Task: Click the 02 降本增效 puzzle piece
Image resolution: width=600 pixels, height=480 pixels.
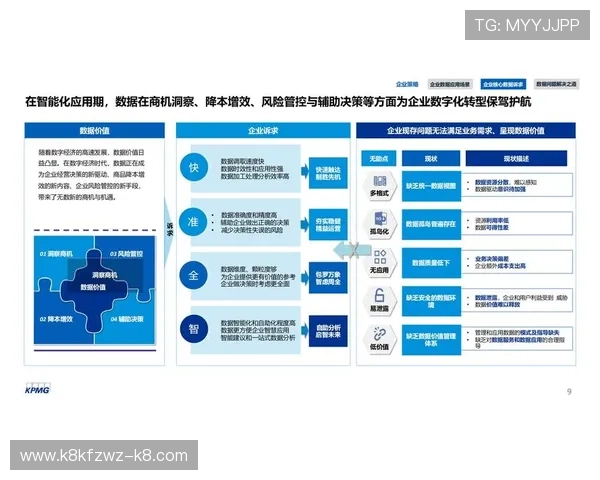Action: pos(56,319)
